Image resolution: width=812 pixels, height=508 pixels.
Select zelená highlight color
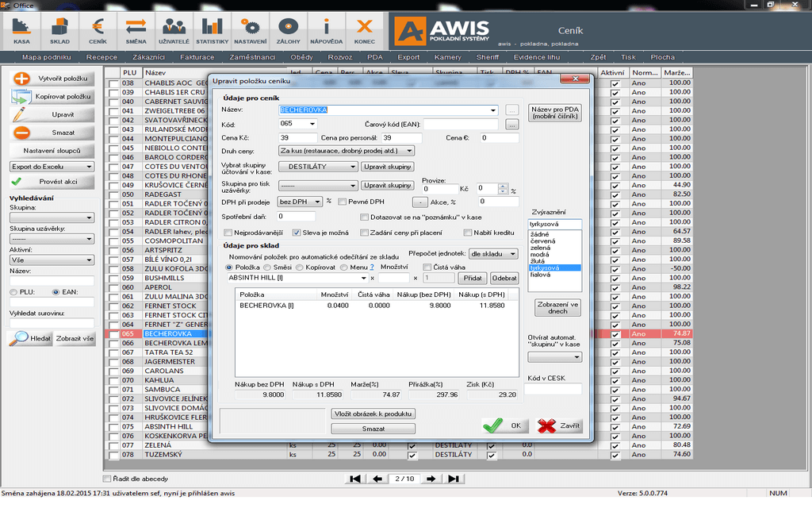pyautogui.click(x=540, y=248)
